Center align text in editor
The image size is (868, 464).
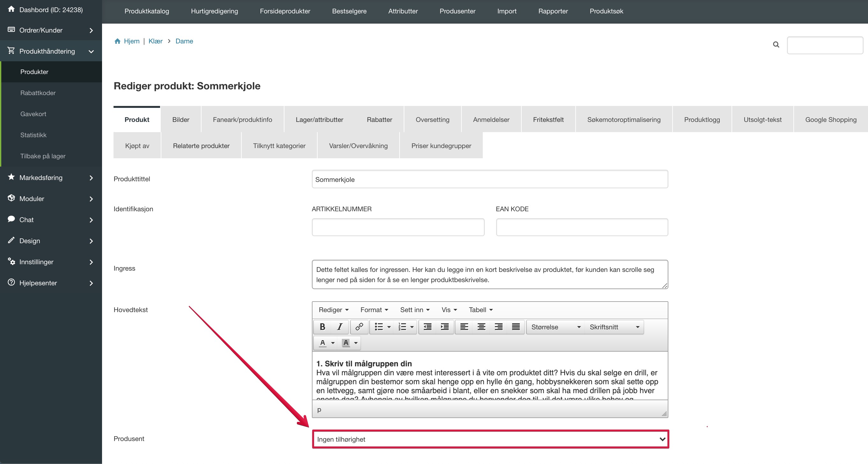481,327
